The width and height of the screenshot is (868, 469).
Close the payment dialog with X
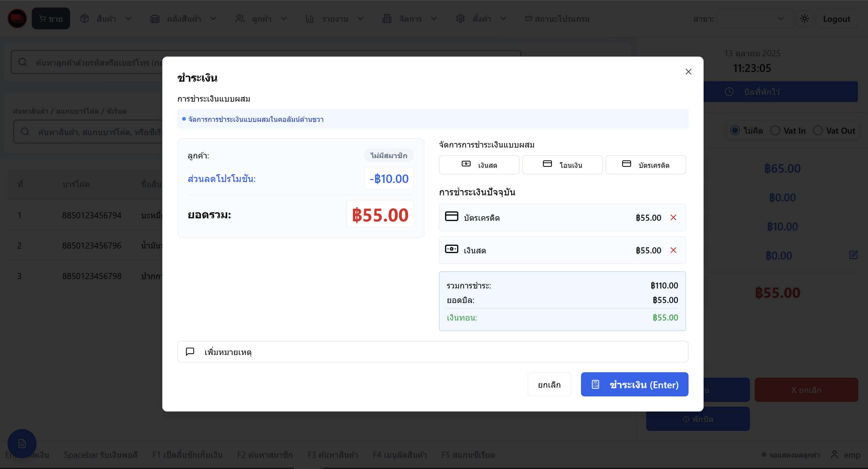point(689,72)
